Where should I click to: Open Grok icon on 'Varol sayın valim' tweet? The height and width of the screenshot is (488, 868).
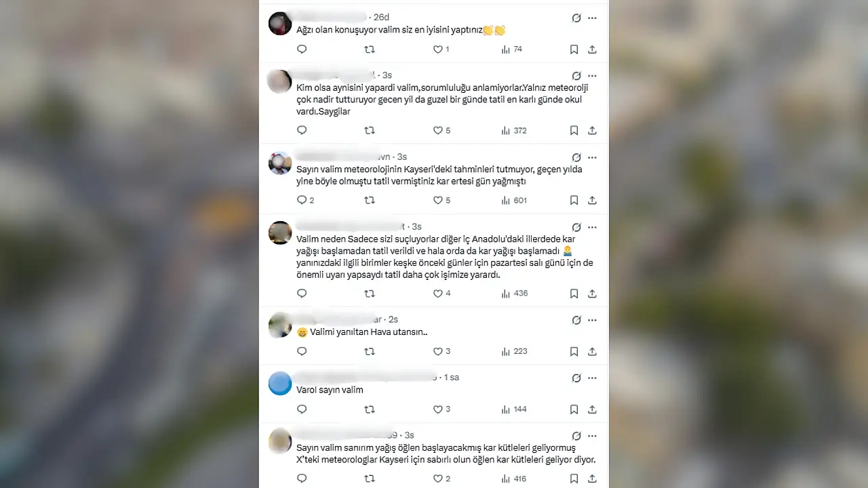coord(576,378)
